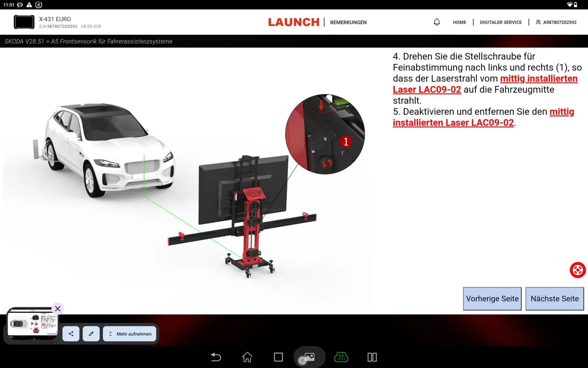Expand Mehr aufnehmen scrolling capture
Viewport: 588px width, 368px height.
(x=129, y=334)
